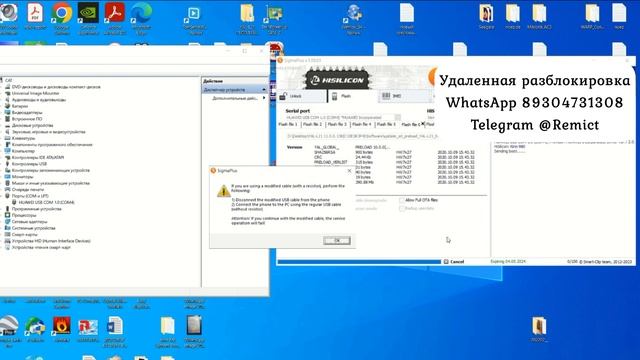640x360 pixels.
Task: Open the NVIDIA desktop shortcut
Action: 88,14
